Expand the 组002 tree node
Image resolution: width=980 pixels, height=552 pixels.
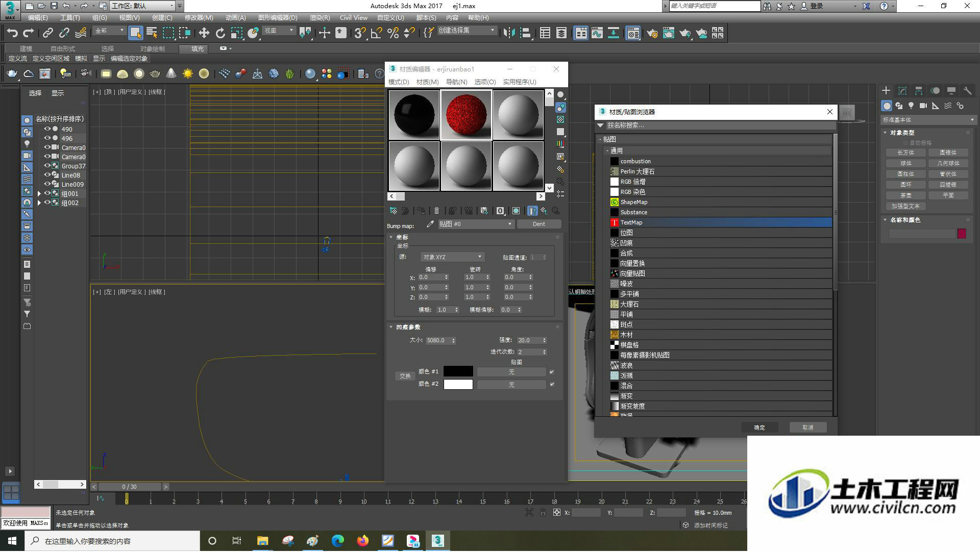point(39,203)
